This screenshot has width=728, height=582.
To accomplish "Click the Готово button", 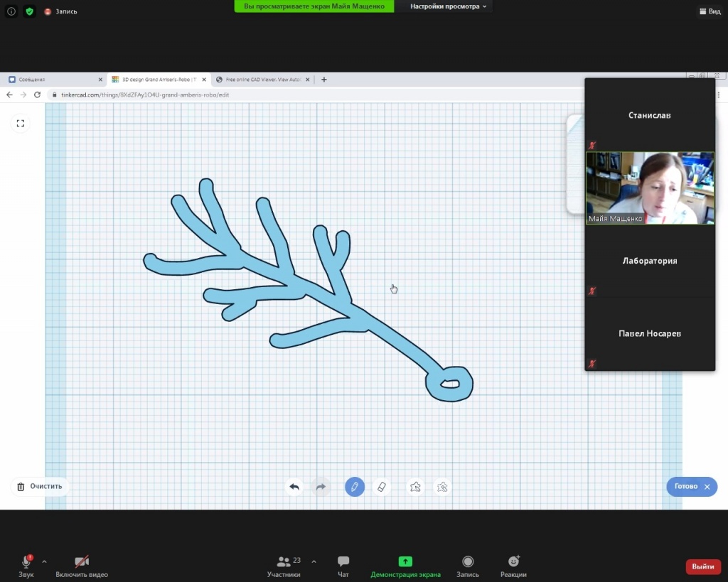I will coord(686,487).
